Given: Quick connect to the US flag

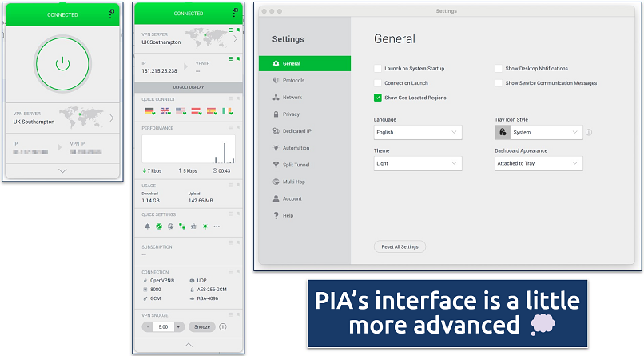Looking at the screenshot, I should tap(181, 111).
